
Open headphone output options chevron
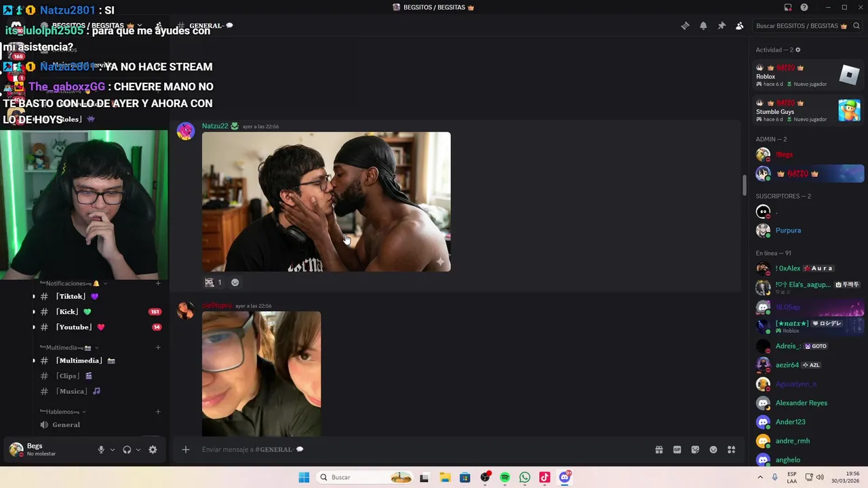click(x=138, y=449)
